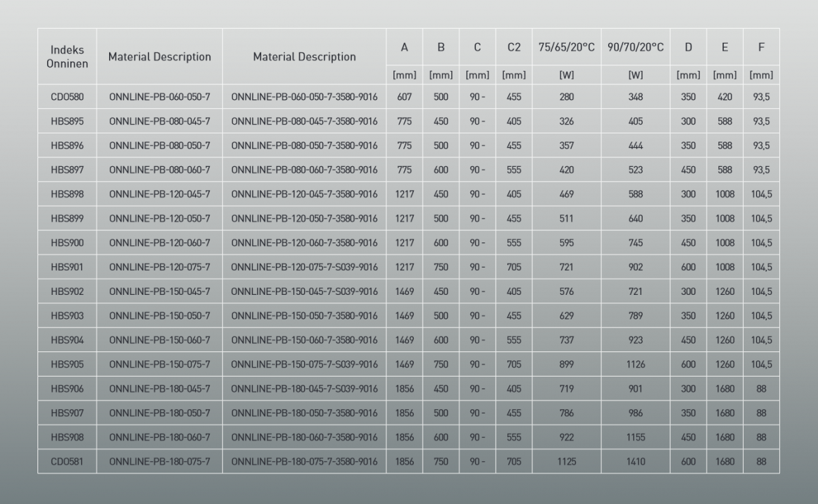818x504 pixels.
Task: Select index cell CDO581
Action: 67,461
